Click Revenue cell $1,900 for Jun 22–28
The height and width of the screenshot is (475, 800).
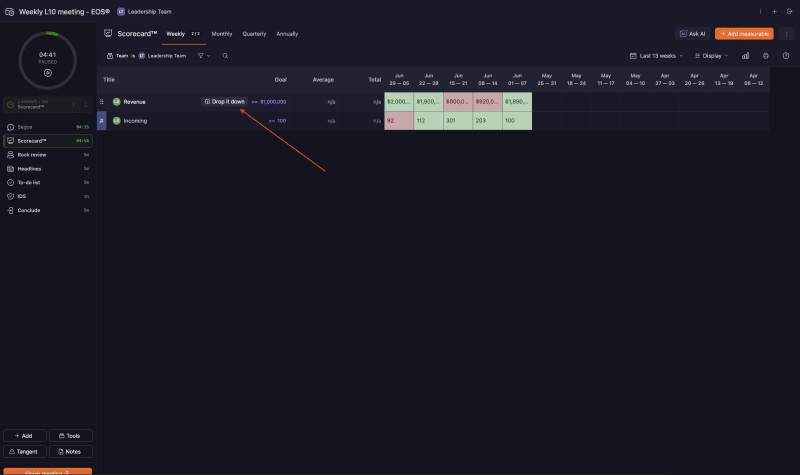coord(429,102)
